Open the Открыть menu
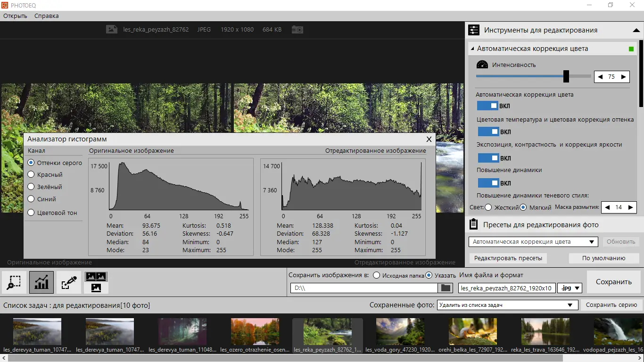 15,16
